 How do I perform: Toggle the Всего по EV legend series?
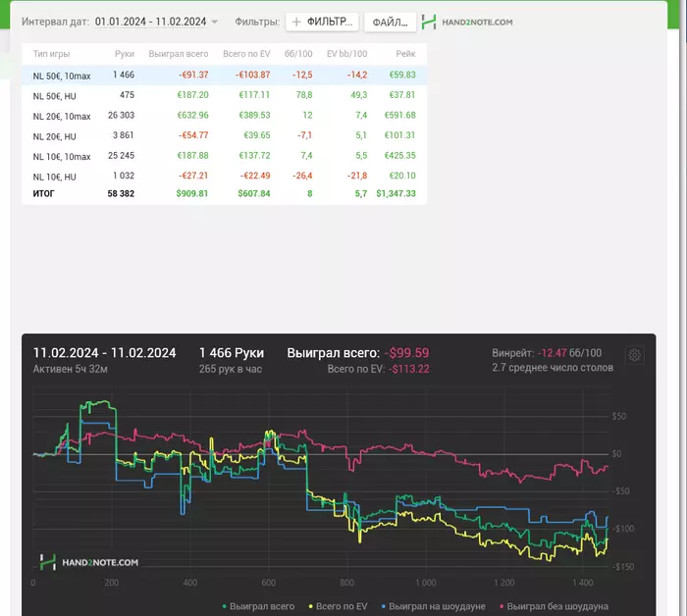coord(343,607)
